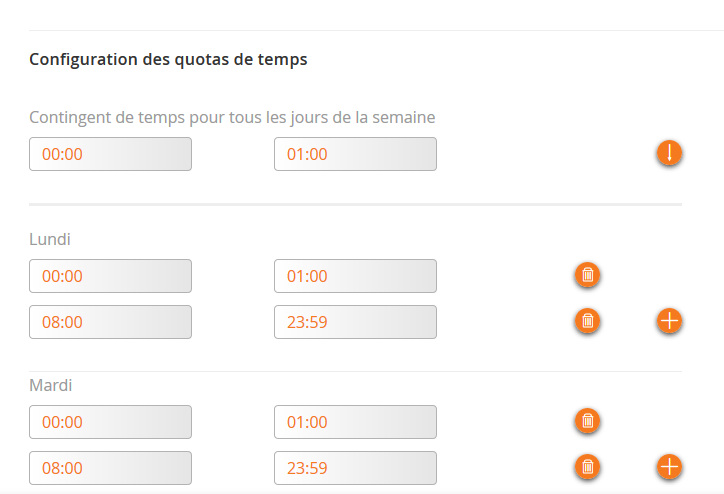Add a new time slot for Mardi
Screen dimensions: 724x494
[x=669, y=467]
